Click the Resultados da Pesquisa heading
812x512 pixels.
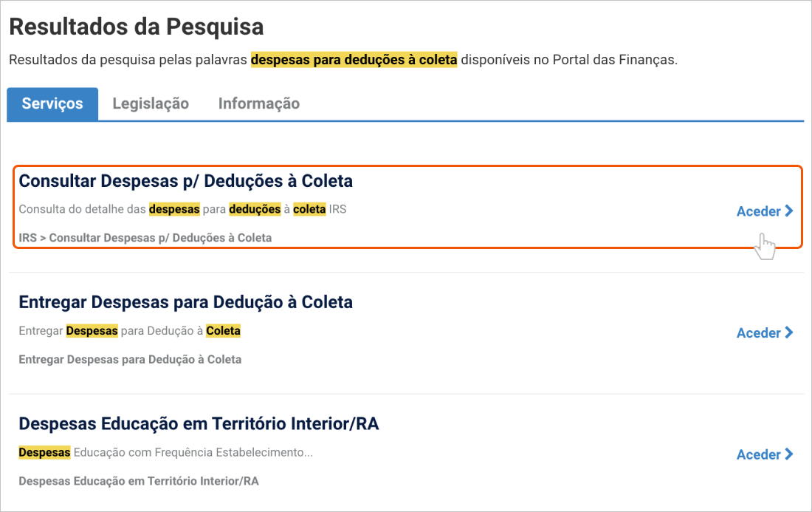(137, 27)
